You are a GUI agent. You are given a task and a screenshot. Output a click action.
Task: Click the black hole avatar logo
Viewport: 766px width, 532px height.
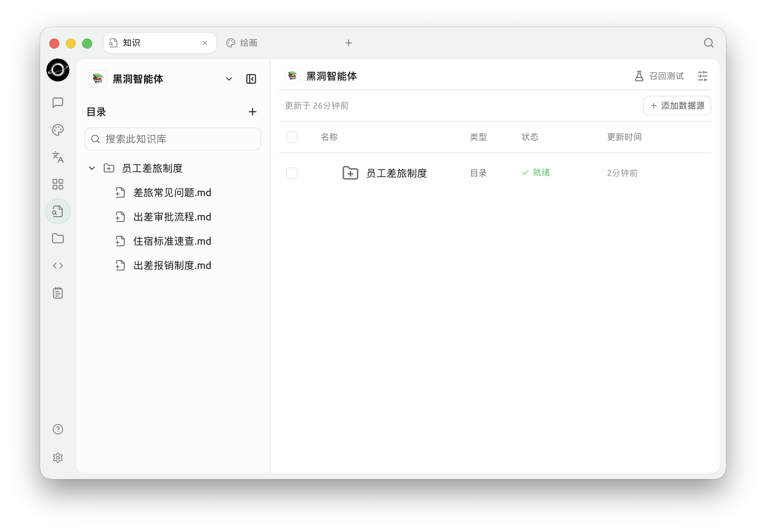[x=58, y=70]
